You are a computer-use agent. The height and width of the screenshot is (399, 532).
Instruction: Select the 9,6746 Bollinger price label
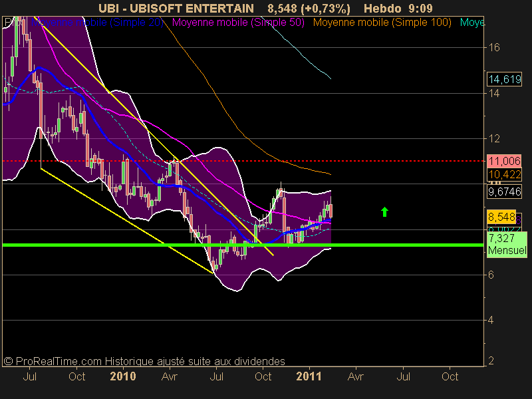(x=505, y=192)
